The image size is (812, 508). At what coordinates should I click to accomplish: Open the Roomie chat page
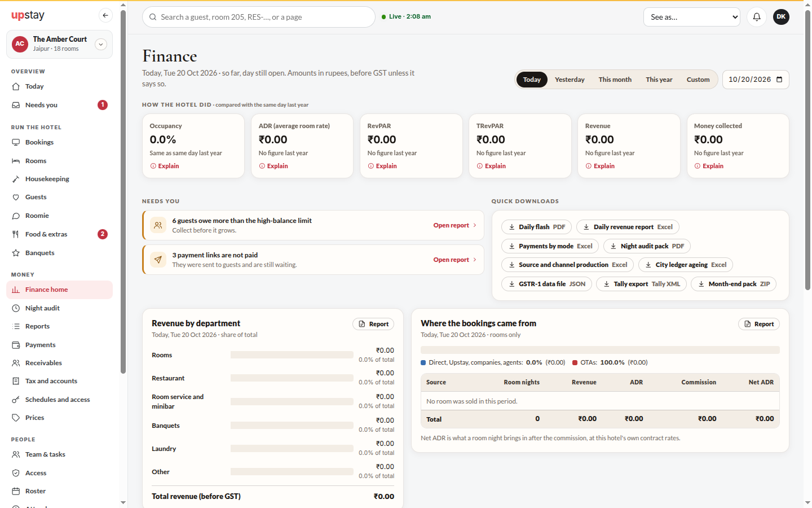(x=59, y=216)
